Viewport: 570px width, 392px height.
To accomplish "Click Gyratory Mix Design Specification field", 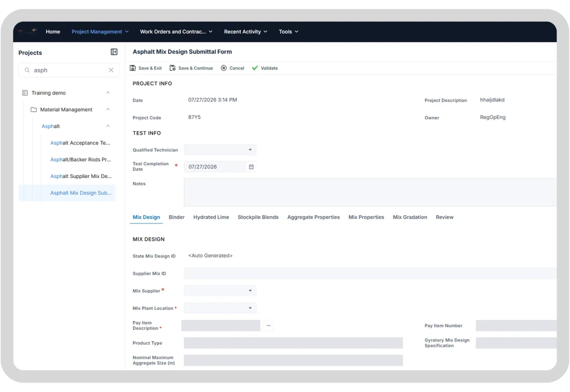I will [516, 343].
